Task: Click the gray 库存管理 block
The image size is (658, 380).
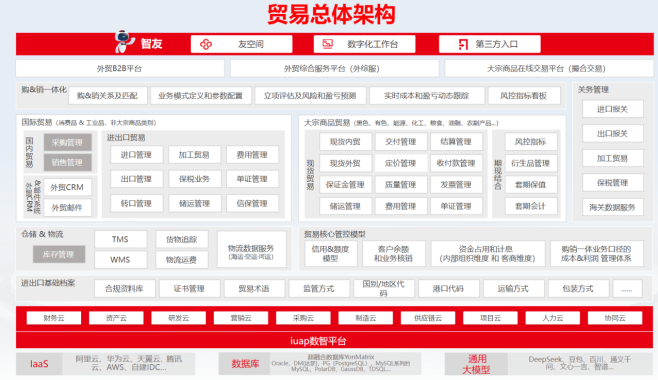Action: 59,254
